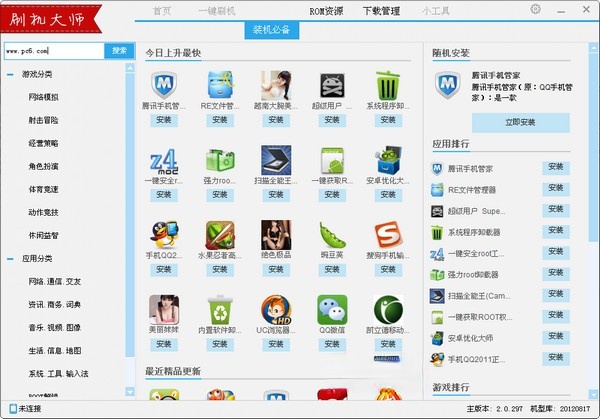
Task: Select the RE文件管理器 app icon in the grid
Action: click(x=220, y=85)
